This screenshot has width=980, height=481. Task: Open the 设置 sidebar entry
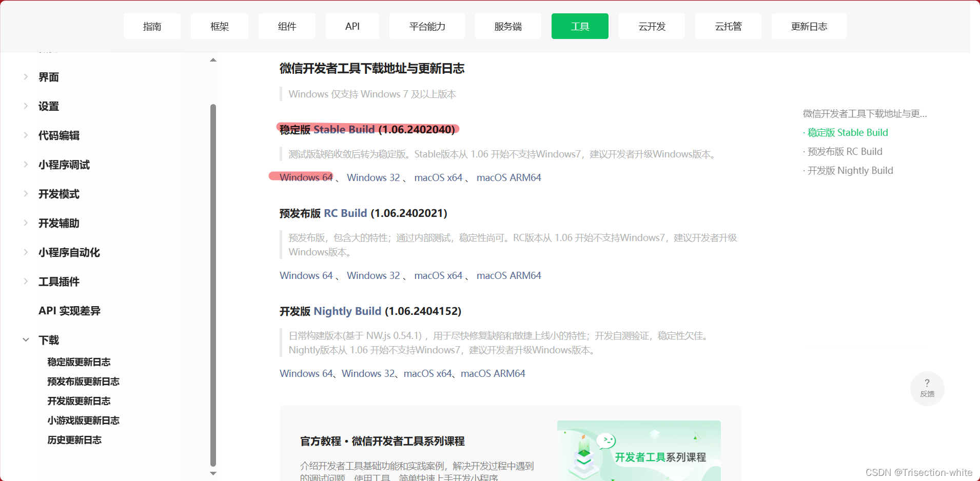(49, 106)
